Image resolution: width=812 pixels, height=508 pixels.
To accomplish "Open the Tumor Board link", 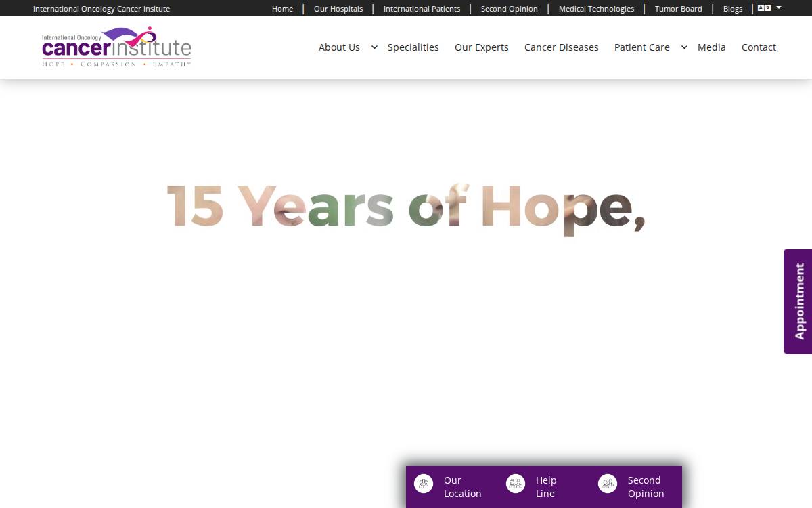I will pos(679,9).
